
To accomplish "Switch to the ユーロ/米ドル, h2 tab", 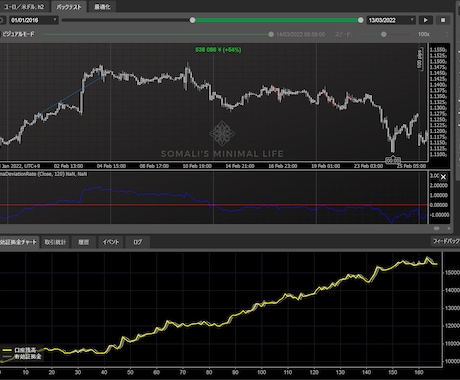I will coord(23,7).
